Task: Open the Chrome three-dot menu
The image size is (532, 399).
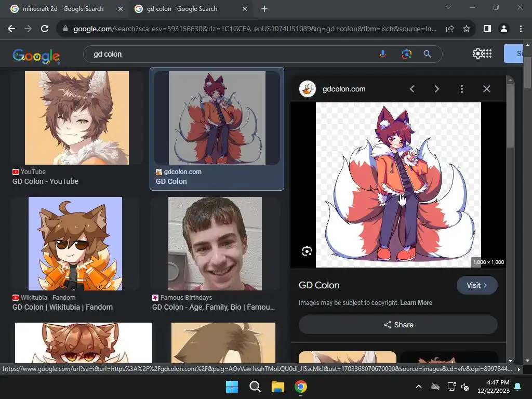Action: click(x=521, y=29)
